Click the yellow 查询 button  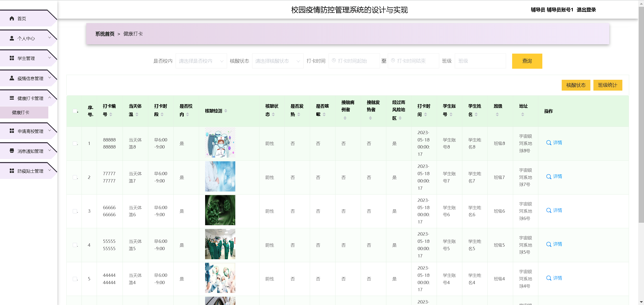tap(527, 61)
